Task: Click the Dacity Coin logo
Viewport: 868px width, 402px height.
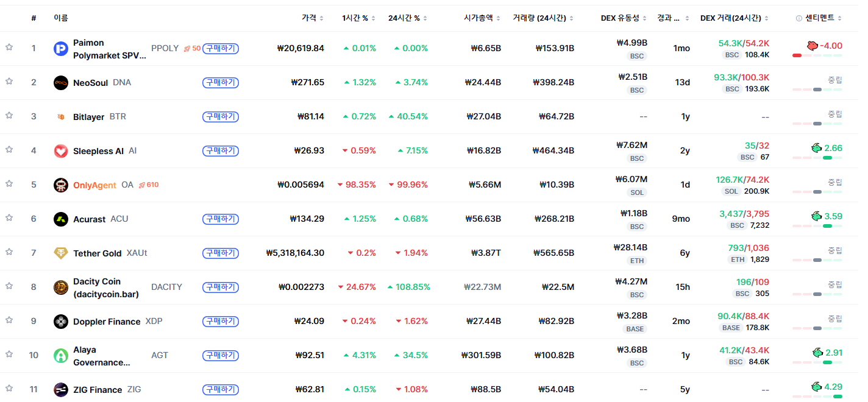Action: click(61, 287)
